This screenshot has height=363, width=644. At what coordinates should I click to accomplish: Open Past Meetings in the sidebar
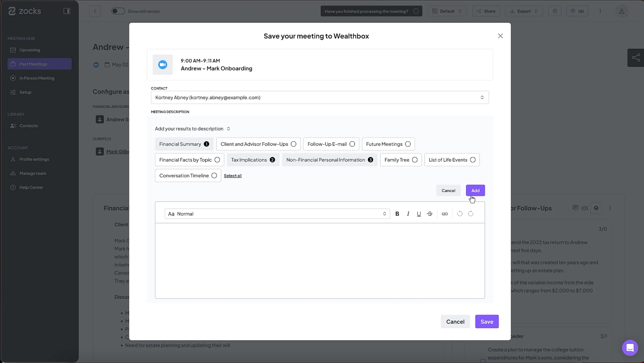pyautogui.click(x=39, y=64)
